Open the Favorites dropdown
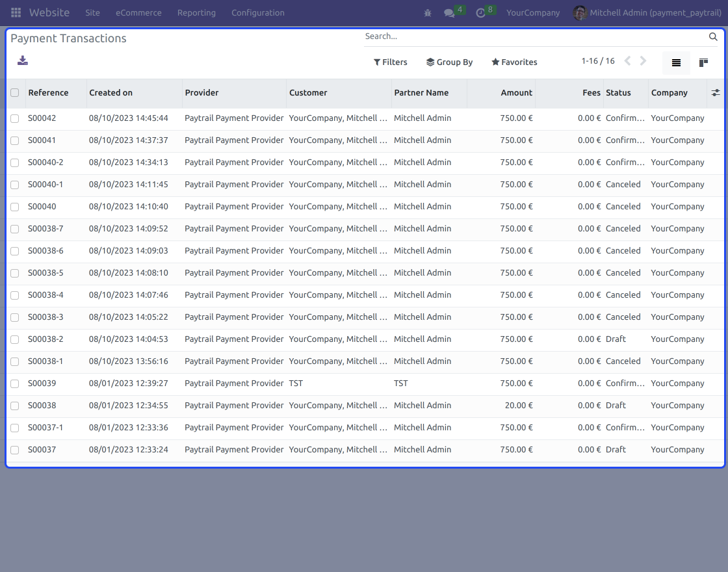 tap(514, 62)
